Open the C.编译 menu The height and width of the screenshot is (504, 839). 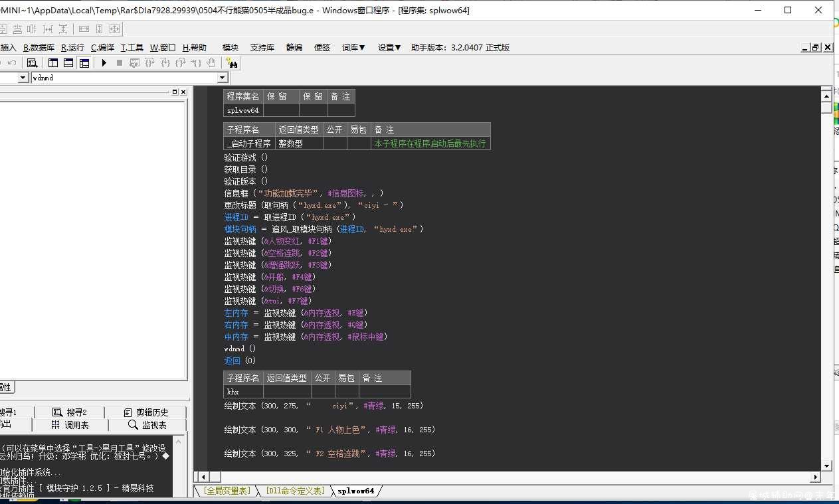click(x=103, y=47)
